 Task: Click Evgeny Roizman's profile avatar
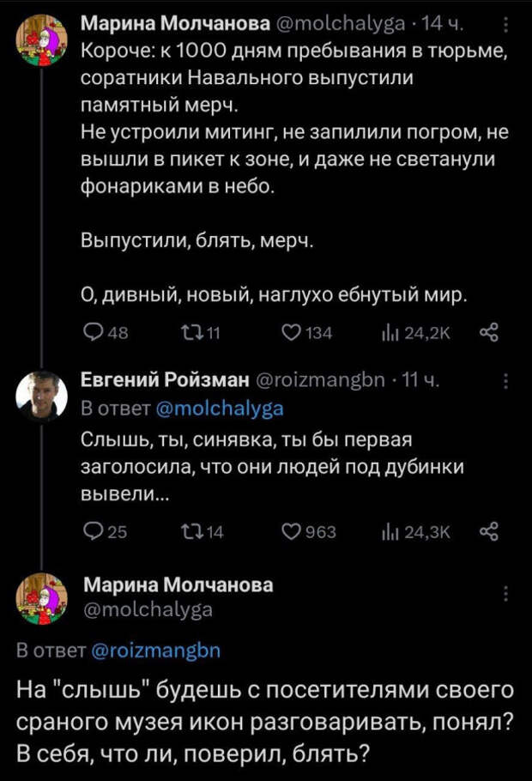tap(42, 395)
